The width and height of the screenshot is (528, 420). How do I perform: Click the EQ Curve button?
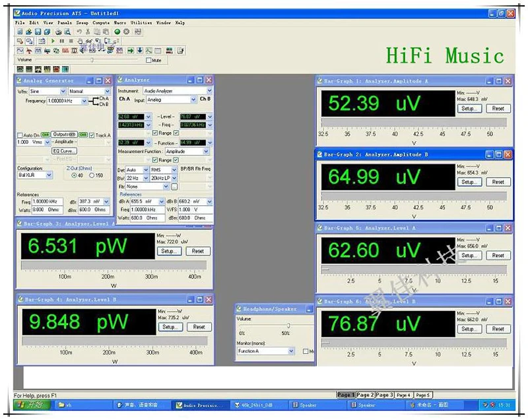pos(64,151)
